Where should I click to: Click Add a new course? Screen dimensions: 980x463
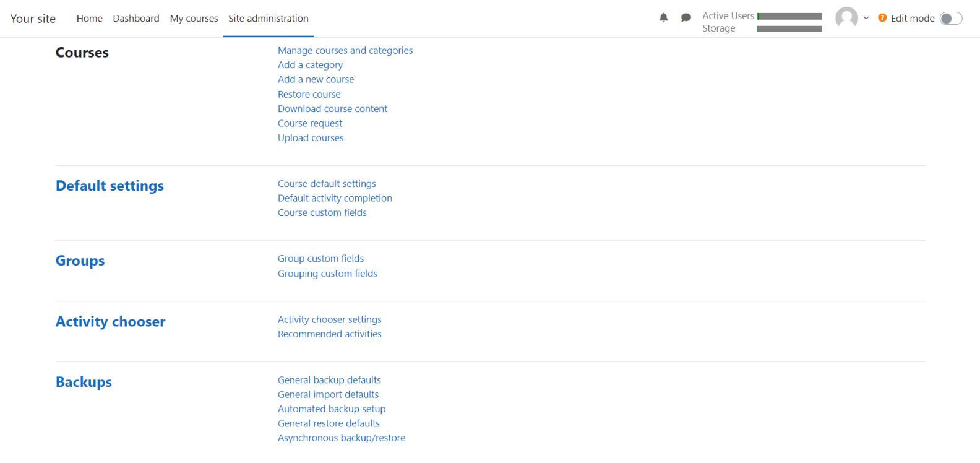(316, 79)
